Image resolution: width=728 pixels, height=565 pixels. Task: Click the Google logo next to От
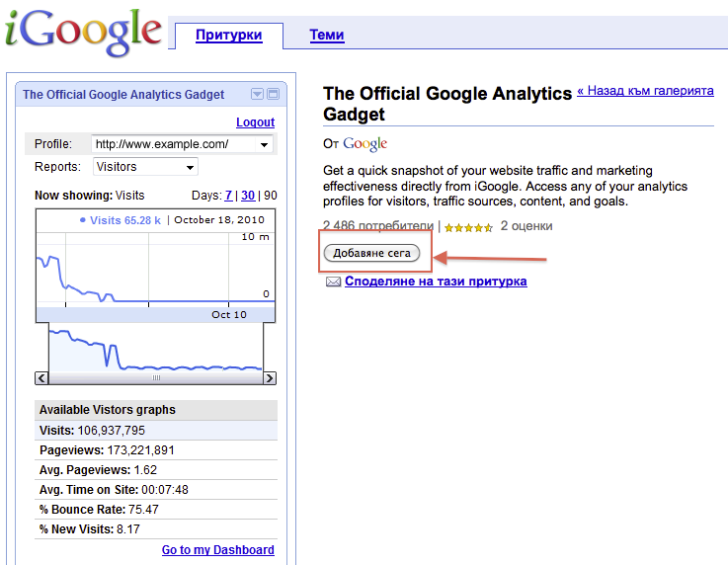pyautogui.click(x=364, y=144)
